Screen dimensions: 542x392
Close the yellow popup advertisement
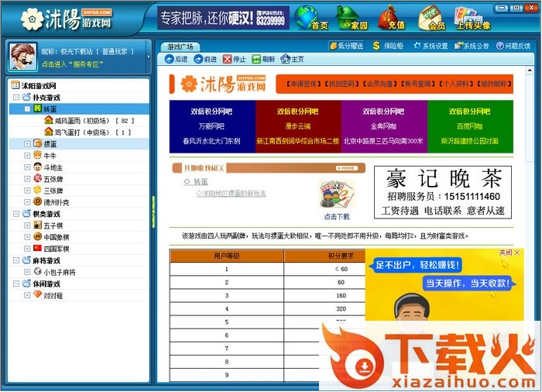516,253
